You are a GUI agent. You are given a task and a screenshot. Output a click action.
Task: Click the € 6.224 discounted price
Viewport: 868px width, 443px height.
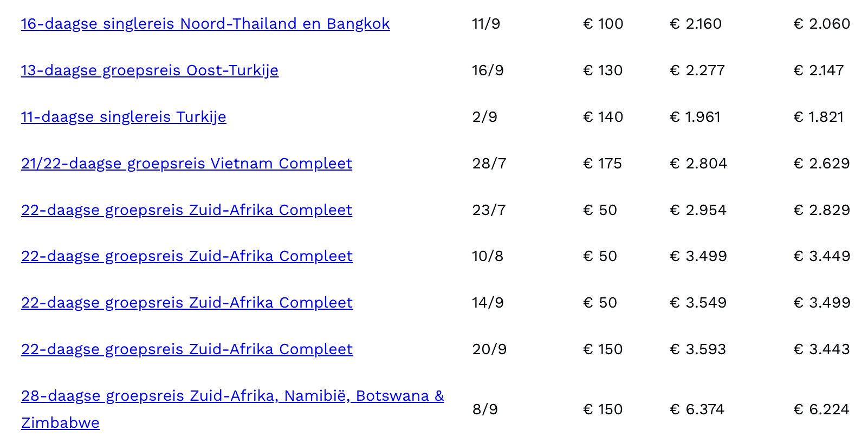(821, 409)
